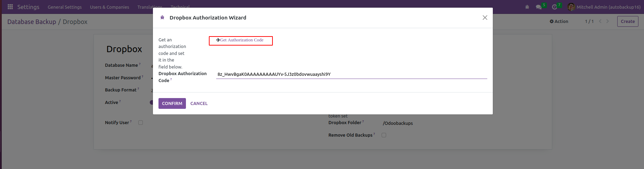Click Mitchell Admin user avatar
Viewport: 644px width, 169px height.
point(571,7)
